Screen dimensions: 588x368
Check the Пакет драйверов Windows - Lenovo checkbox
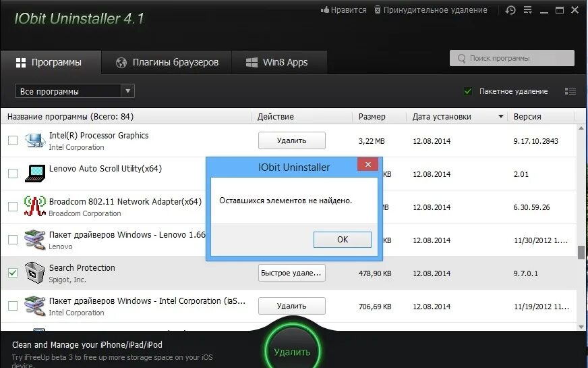(x=13, y=240)
